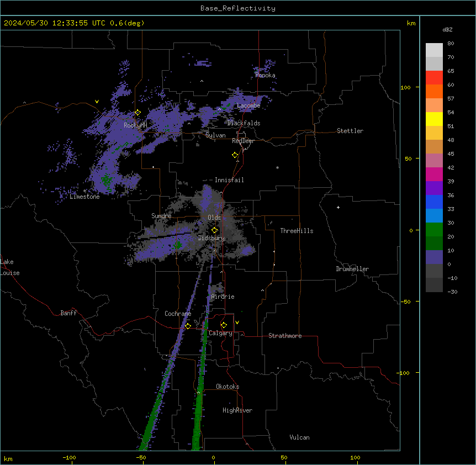The width and height of the screenshot is (476, 465).
Task: Select the RedDeer city label
Action: pyautogui.click(x=243, y=141)
